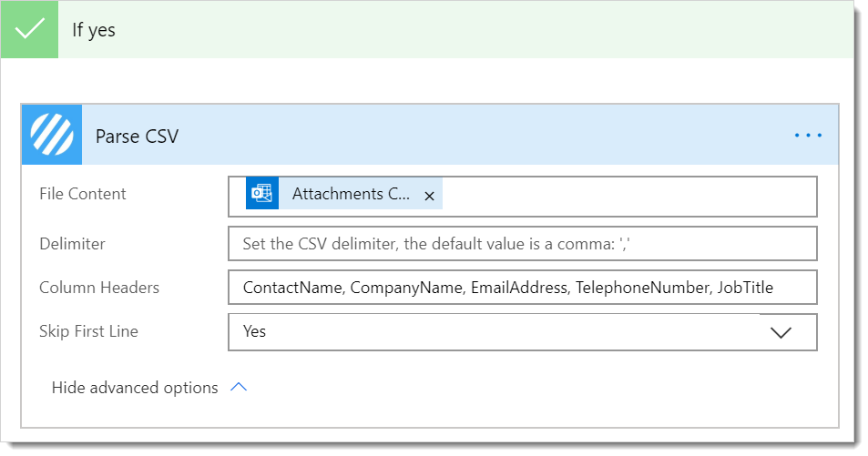Click the Outlook icon in the Attachments token
This screenshot has height=456, width=868.
(261, 193)
